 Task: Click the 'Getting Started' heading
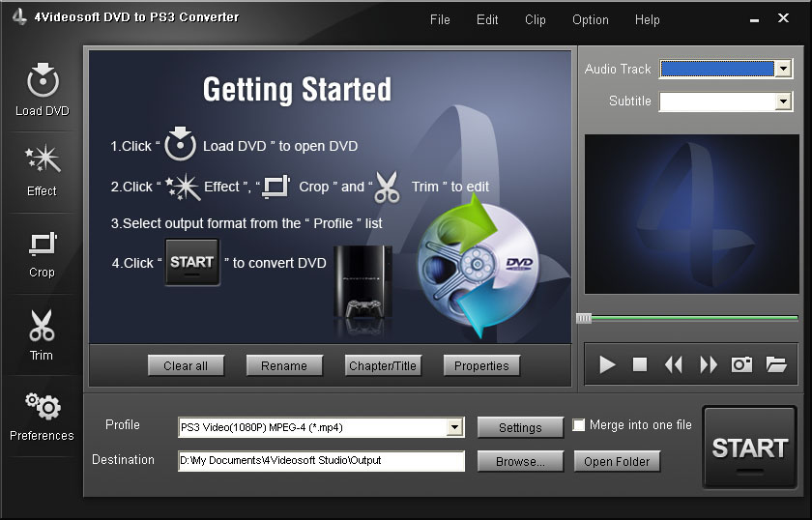click(x=298, y=90)
